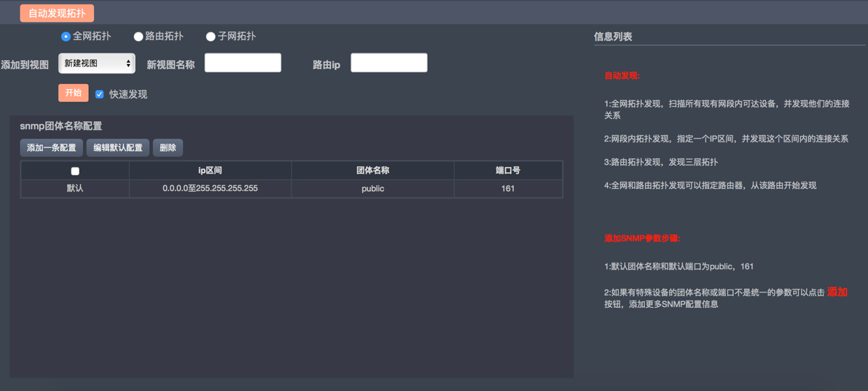
Task: Uncheck the 快速发现 checkbox
Action: (x=100, y=94)
